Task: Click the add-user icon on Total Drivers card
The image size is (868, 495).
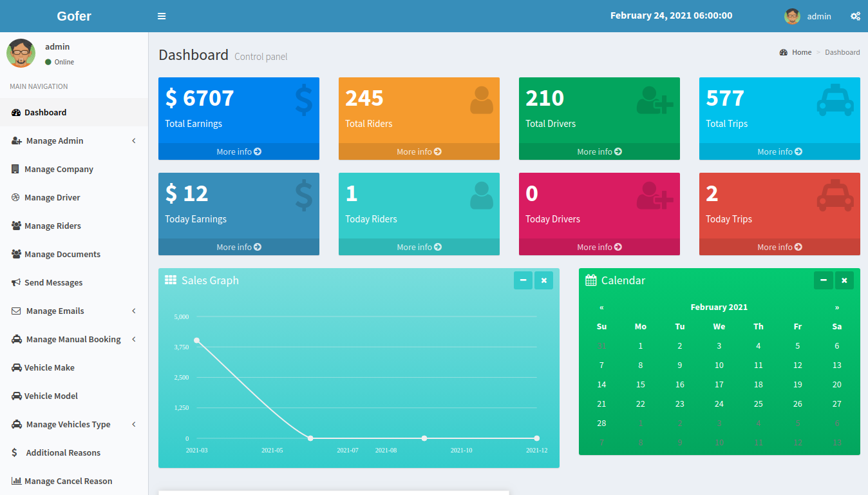Action: 654,100
